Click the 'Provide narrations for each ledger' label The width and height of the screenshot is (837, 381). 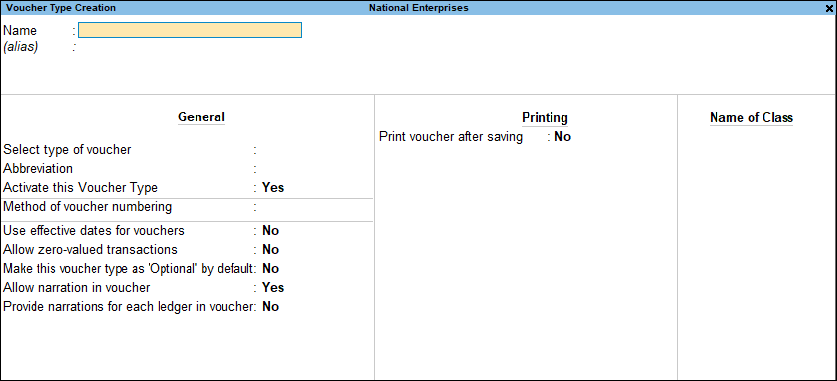[128, 307]
